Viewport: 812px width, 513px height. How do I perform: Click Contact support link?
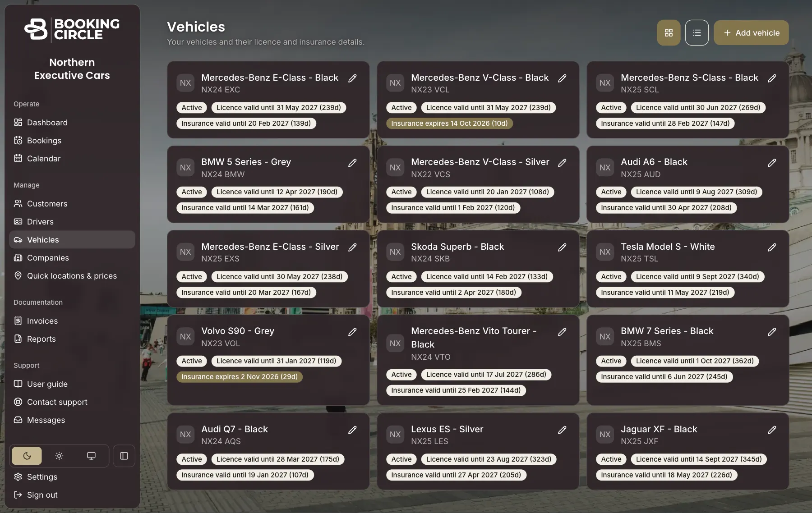coord(72,402)
